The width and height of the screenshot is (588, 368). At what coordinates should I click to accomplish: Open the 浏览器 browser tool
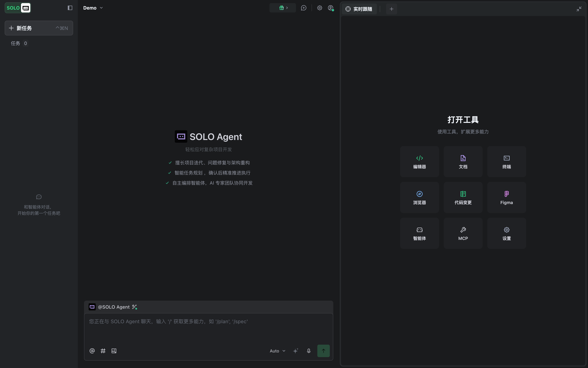[x=419, y=197]
